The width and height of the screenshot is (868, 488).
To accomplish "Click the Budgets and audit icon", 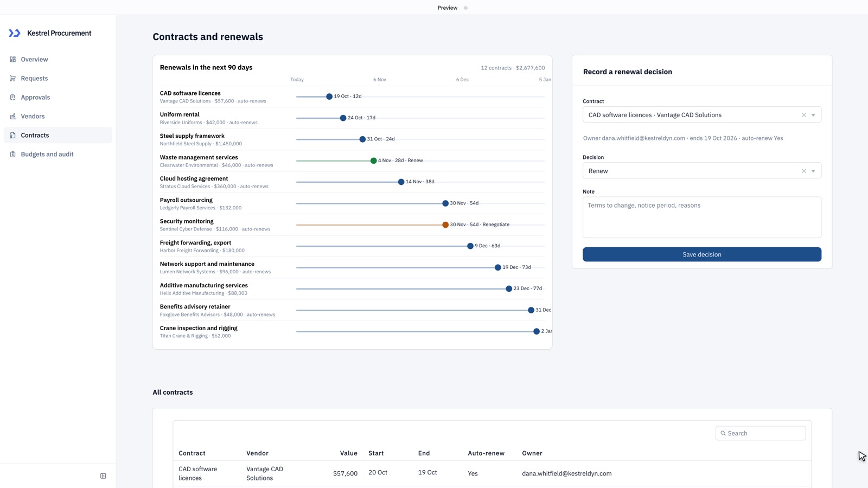I will [x=12, y=155].
